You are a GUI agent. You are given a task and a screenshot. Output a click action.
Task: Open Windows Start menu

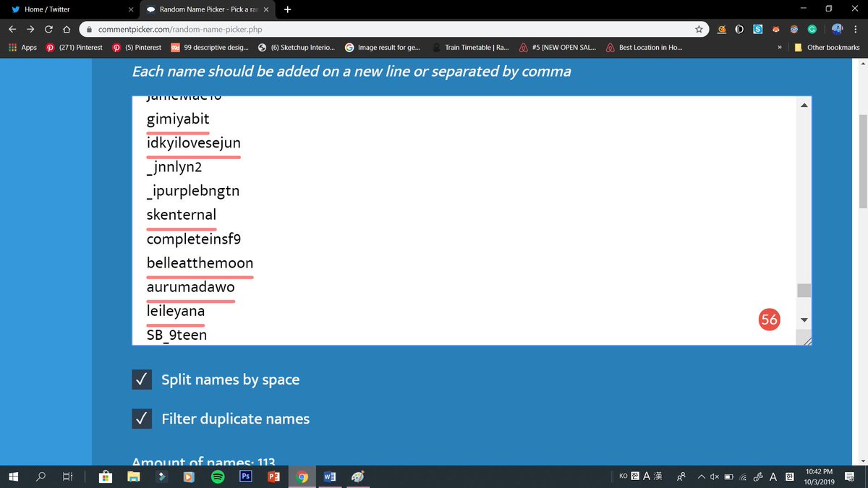point(14,477)
